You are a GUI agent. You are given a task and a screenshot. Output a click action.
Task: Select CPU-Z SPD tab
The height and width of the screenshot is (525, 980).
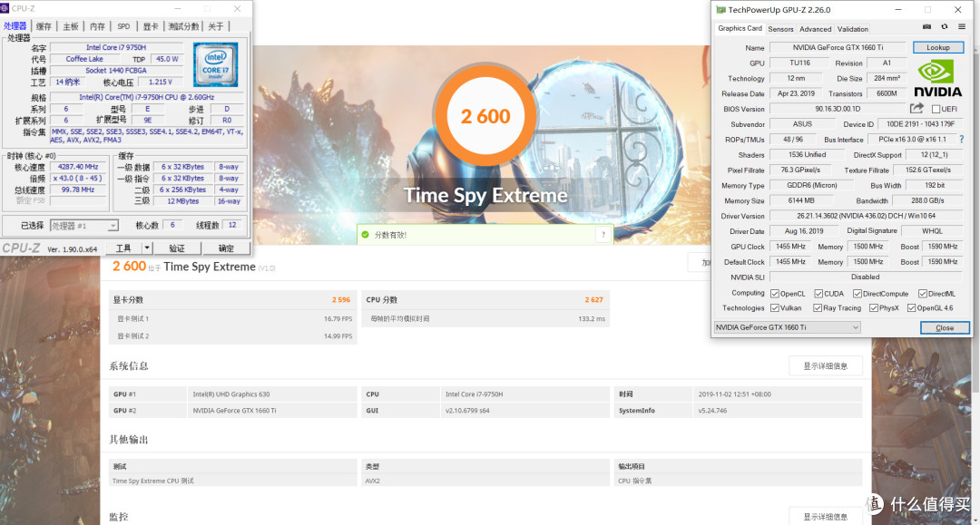pyautogui.click(x=123, y=26)
